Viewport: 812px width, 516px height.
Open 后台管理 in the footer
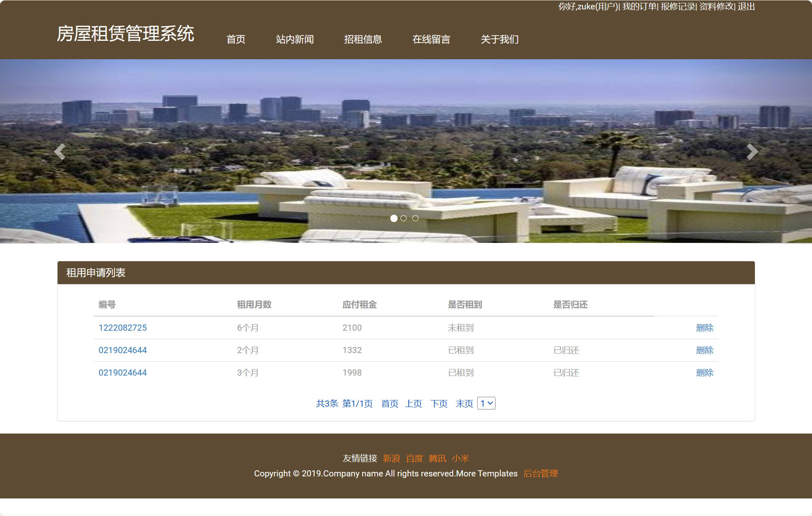[x=541, y=474]
